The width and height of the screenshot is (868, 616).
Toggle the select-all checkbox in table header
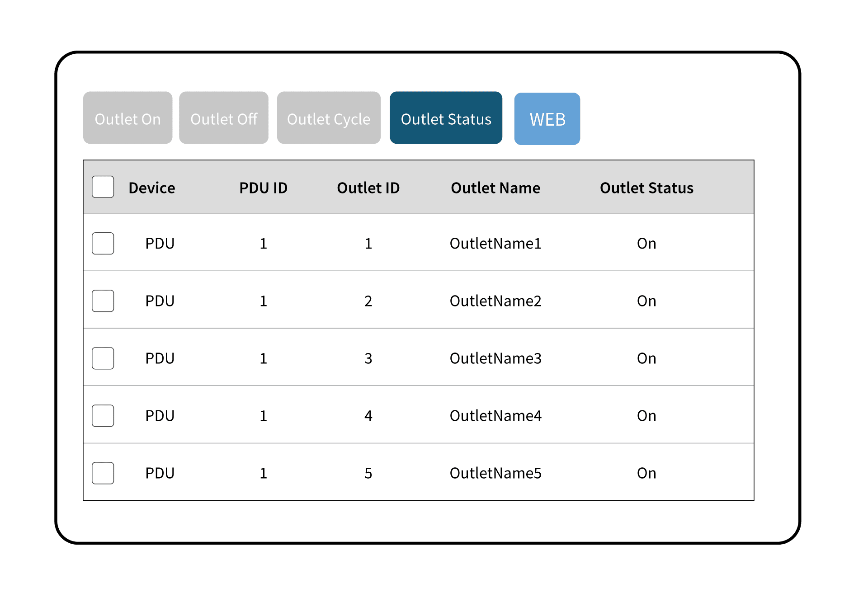103,187
